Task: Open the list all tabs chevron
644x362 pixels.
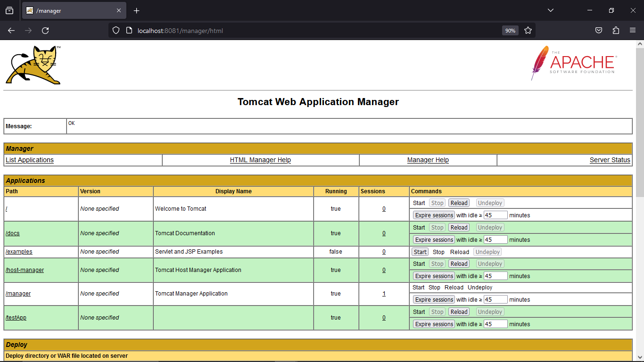Action: tap(551, 10)
